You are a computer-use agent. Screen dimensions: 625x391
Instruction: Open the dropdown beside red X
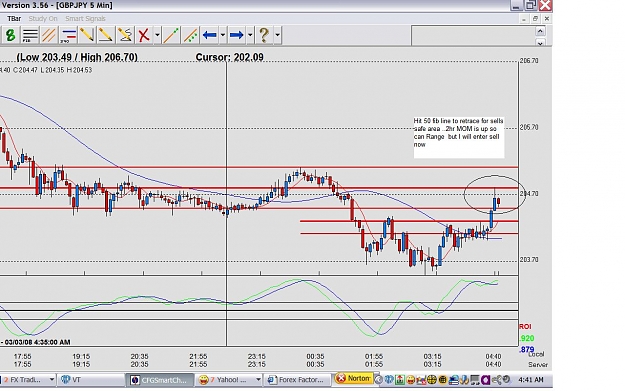pyautogui.click(x=157, y=35)
